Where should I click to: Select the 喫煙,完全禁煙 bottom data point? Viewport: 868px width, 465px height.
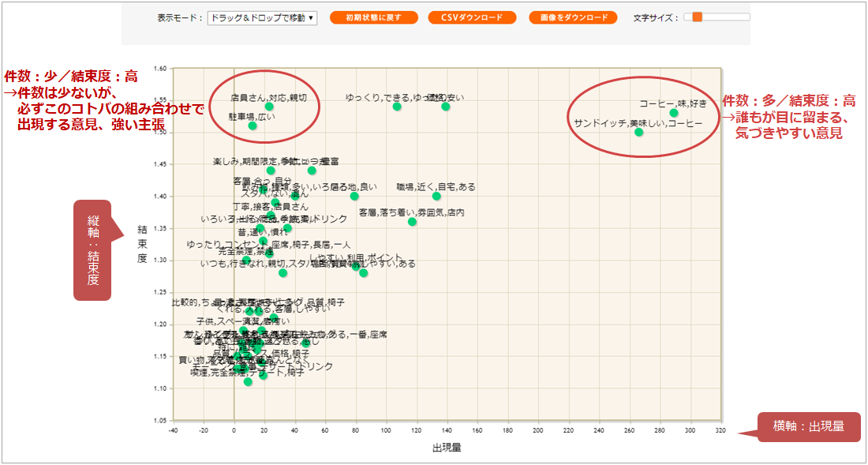coord(248,381)
